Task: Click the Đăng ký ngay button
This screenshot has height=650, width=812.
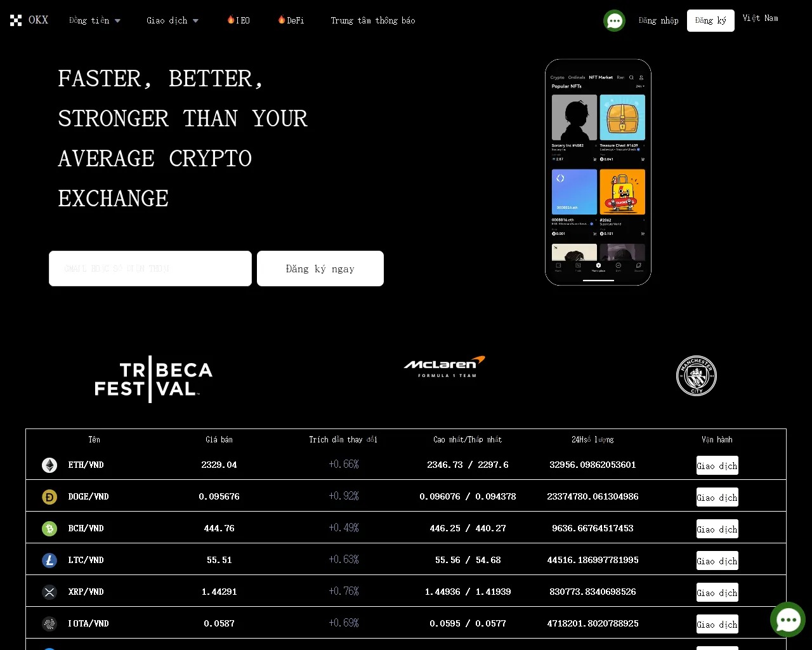Action: [320, 269]
